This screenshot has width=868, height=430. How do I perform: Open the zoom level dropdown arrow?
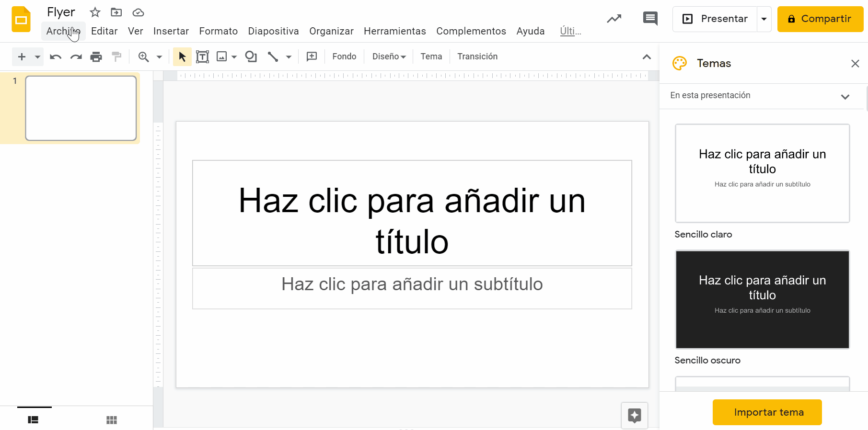159,57
